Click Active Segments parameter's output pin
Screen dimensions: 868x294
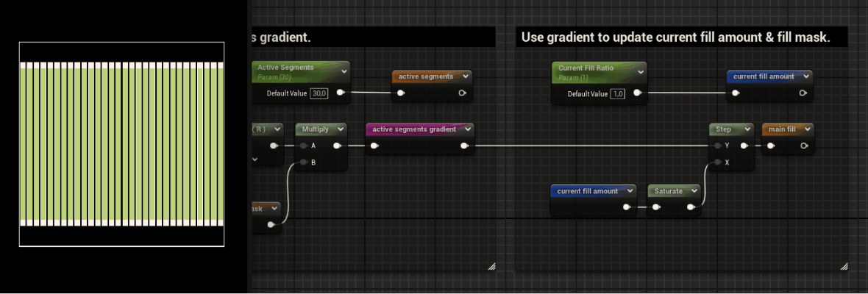339,93
